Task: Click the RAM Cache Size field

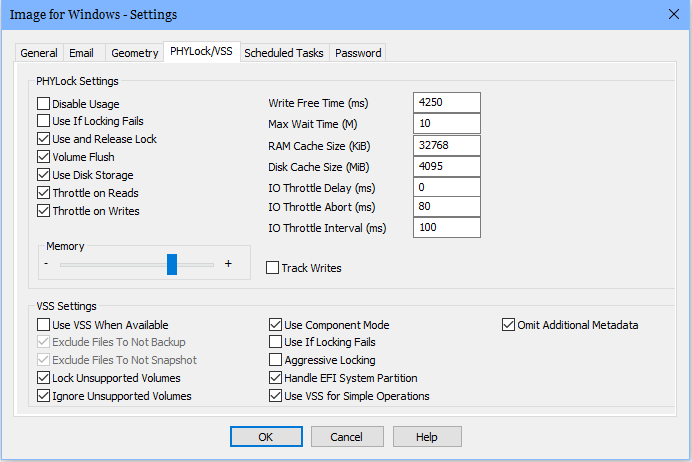Action: (447, 145)
